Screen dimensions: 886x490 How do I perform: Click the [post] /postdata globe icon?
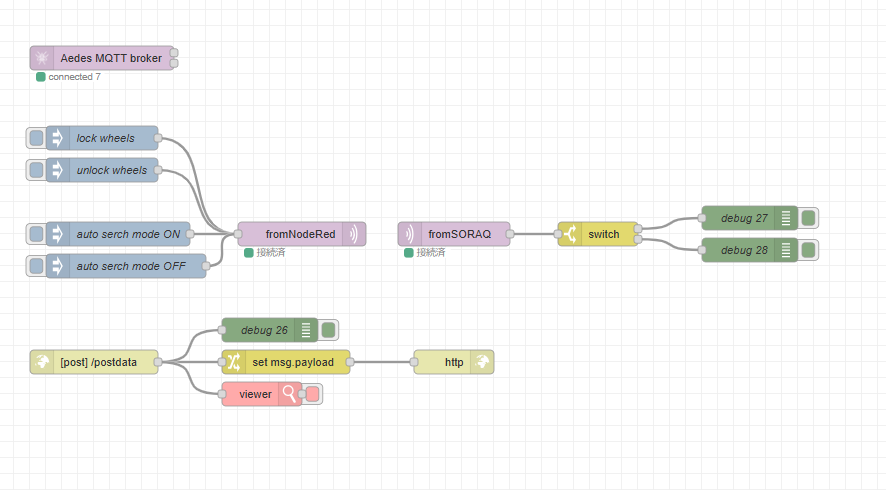pyautogui.click(x=42, y=362)
